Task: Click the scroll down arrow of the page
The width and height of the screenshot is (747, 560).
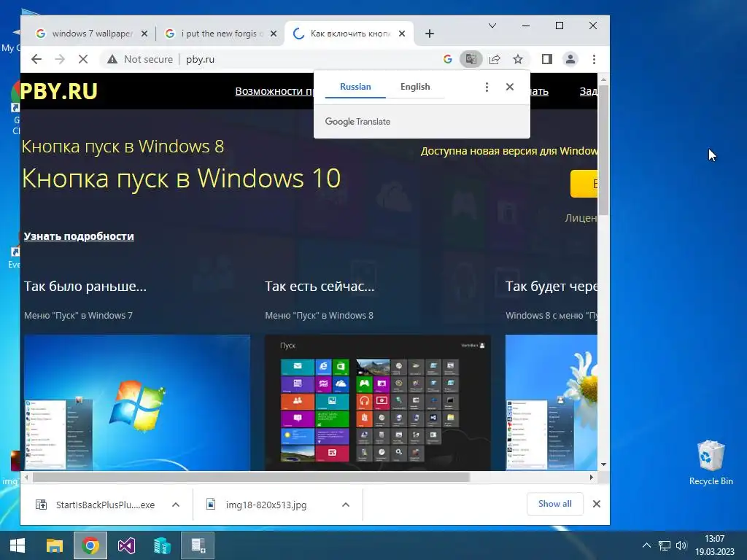Action: pos(603,464)
